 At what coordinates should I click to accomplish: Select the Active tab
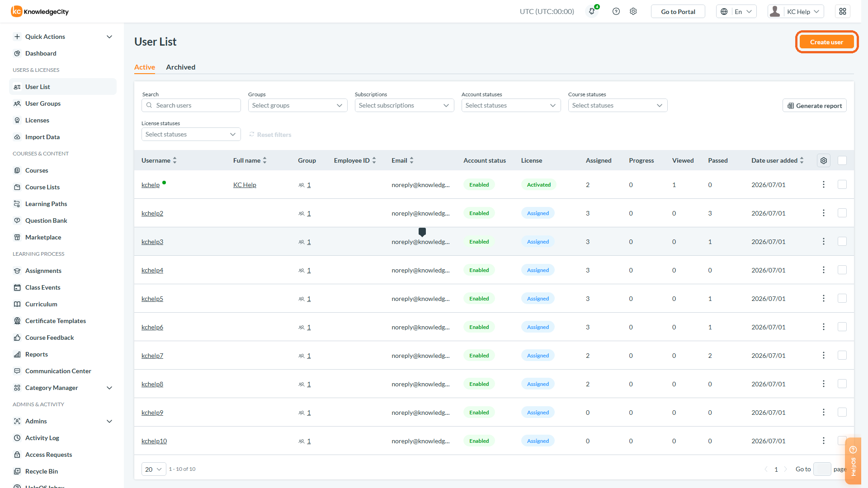coord(145,67)
